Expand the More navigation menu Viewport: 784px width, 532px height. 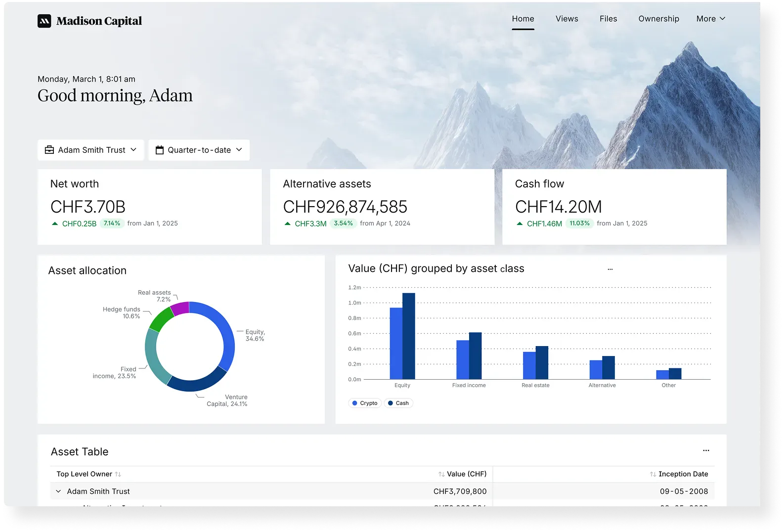[711, 19]
